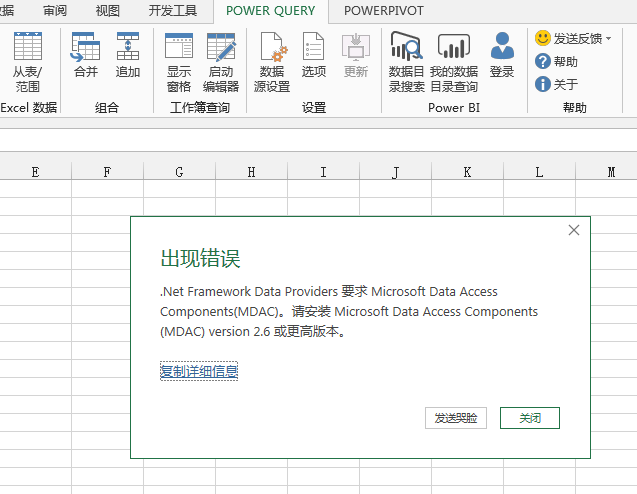
Task: Select column J header
Action: (395, 172)
